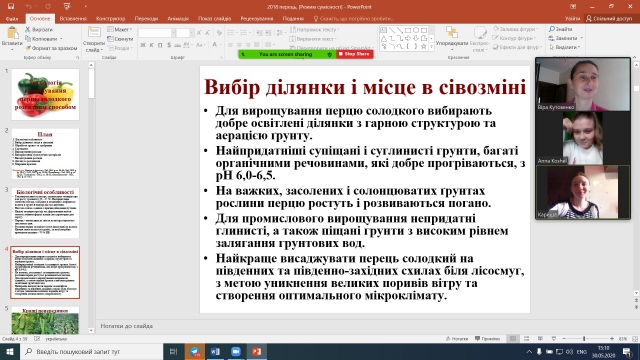The image size is (640, 360).
Task: Expand the Layout (Макет) dropdown
Action: [x=120, y=29]
